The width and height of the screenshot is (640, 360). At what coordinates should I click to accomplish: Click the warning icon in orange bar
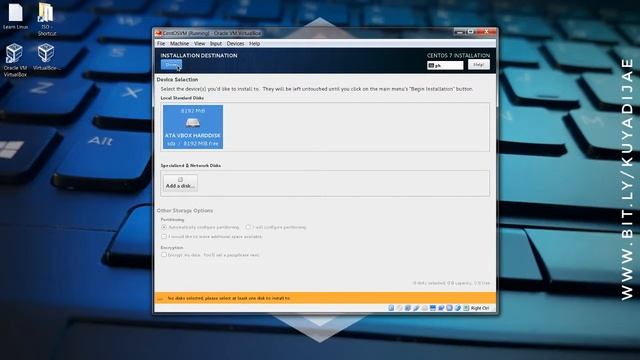tap(160, 299)
